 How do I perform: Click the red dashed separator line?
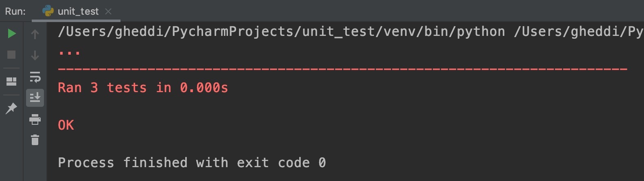coord(342,69)
